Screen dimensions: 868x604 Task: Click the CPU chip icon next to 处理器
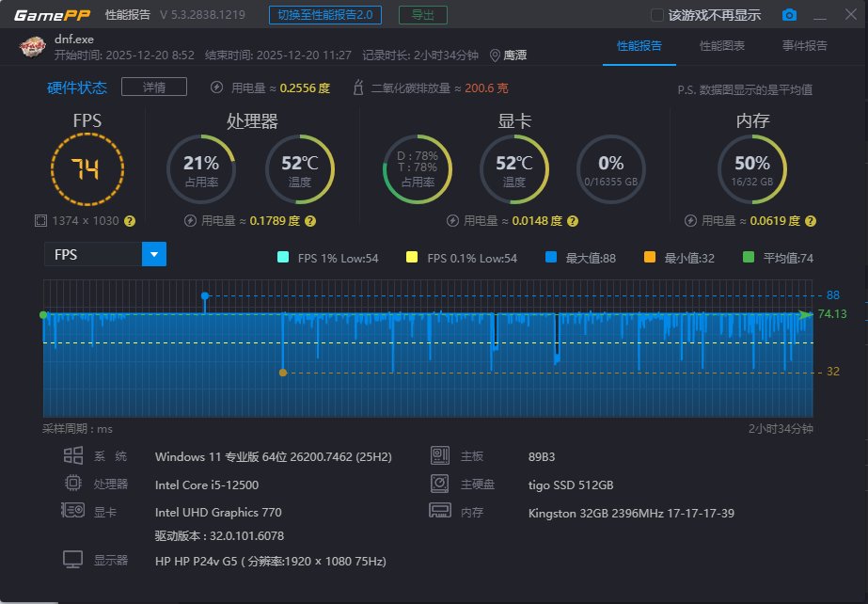[74, 483]
